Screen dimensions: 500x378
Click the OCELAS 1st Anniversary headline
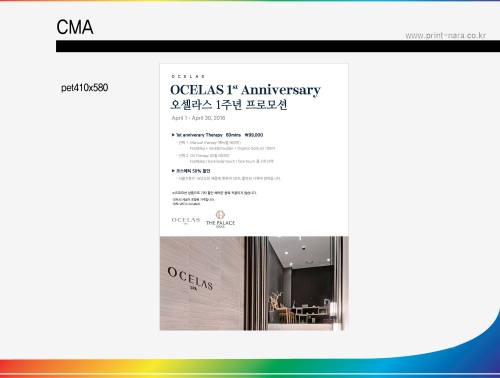click(x=245, y=90)
